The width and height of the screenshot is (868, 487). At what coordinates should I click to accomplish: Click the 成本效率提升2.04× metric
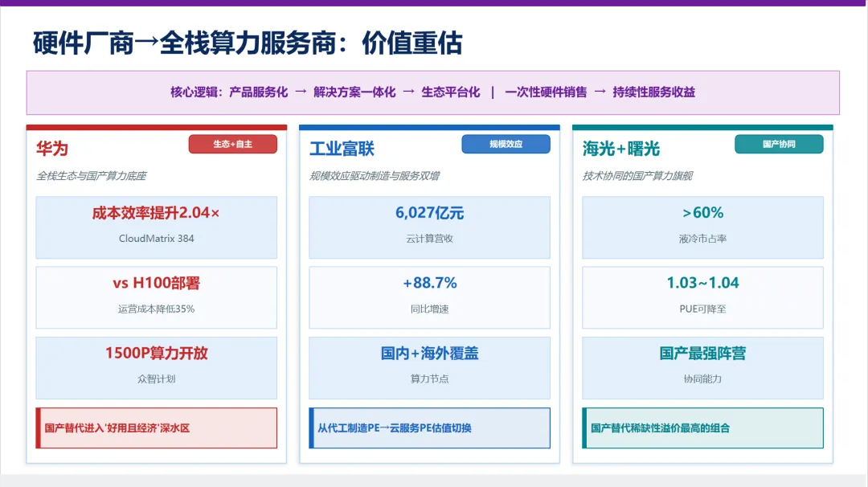coord(156,213)
